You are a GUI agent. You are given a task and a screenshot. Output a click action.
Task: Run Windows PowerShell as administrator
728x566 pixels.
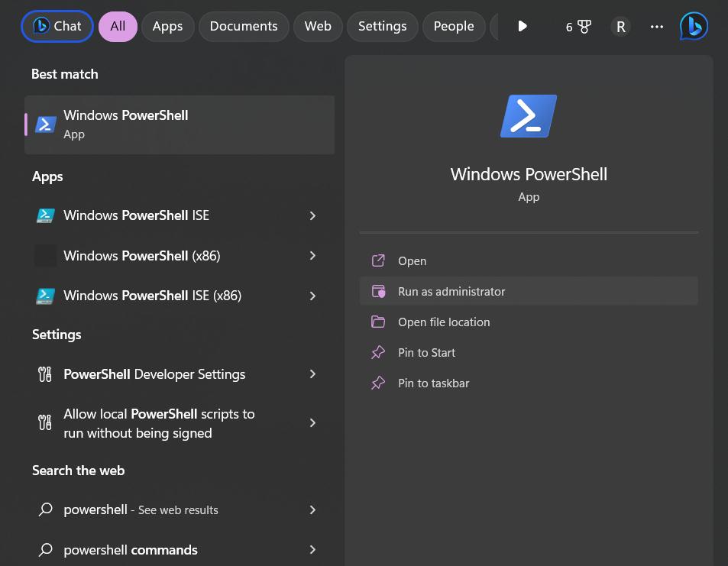[x=451, y=292]
